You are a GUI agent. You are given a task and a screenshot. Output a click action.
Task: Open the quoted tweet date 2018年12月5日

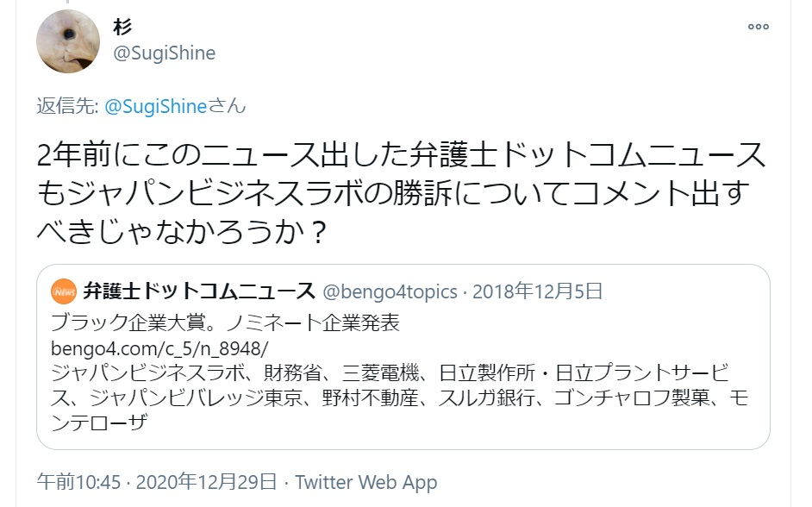tap(538, 291)
